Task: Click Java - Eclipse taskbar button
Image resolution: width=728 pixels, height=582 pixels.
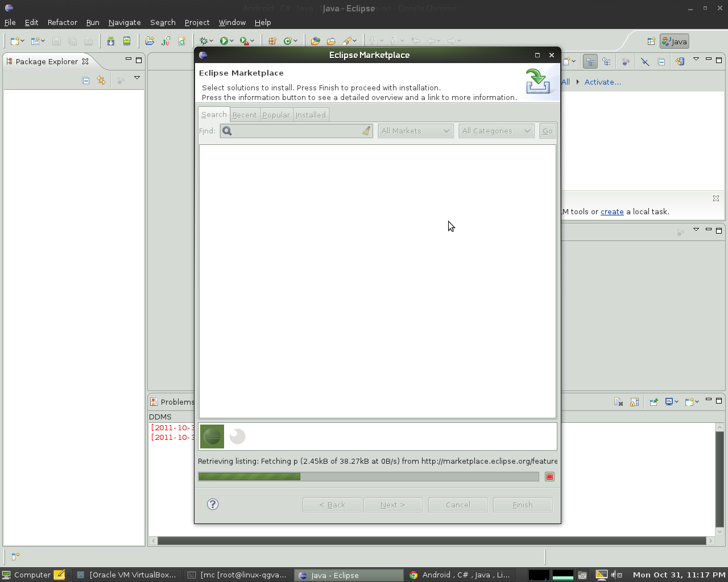Action: pos(349,575)
